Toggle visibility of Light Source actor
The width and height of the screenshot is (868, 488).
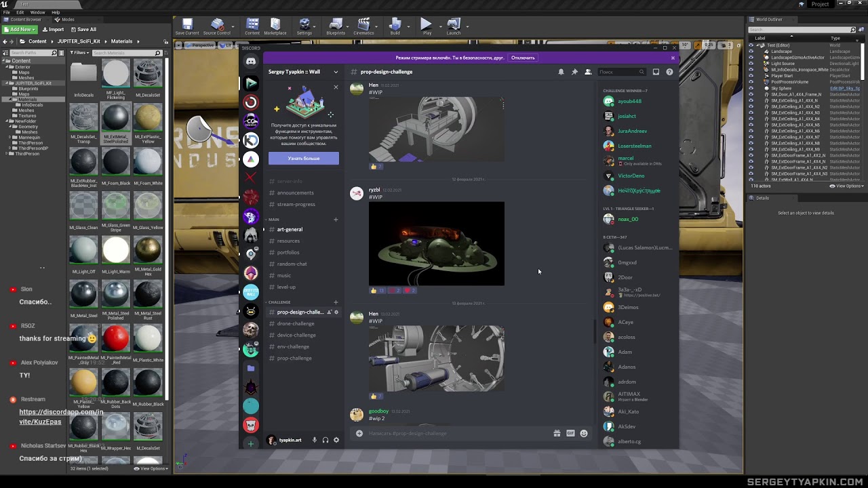[751, 64]
